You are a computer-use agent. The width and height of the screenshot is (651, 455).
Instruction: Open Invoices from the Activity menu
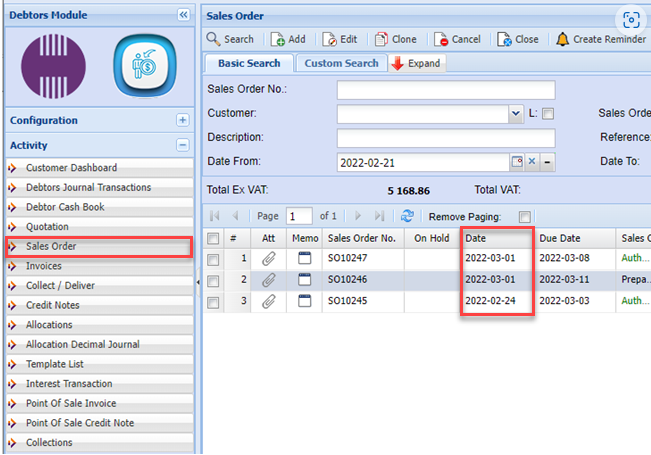pos(44,266)
